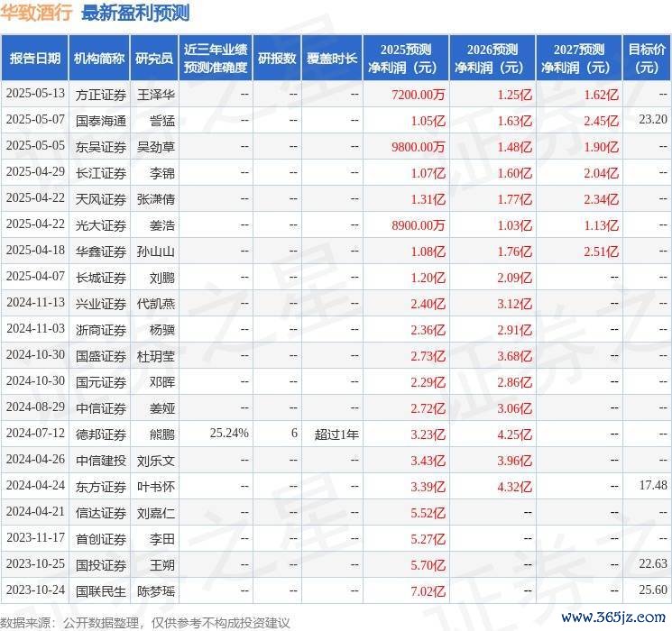The width and height of the screenshot is (672, 631).
Task: Select analyst name 邓晖
Action: 162,382
